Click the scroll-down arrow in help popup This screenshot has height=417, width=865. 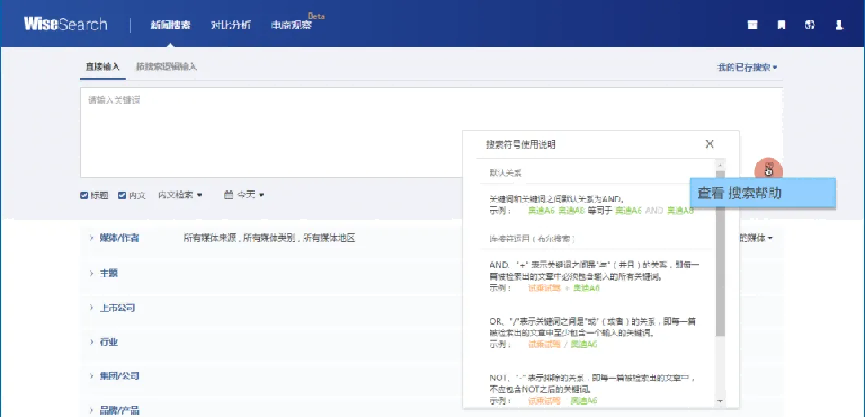click(720, 399)
